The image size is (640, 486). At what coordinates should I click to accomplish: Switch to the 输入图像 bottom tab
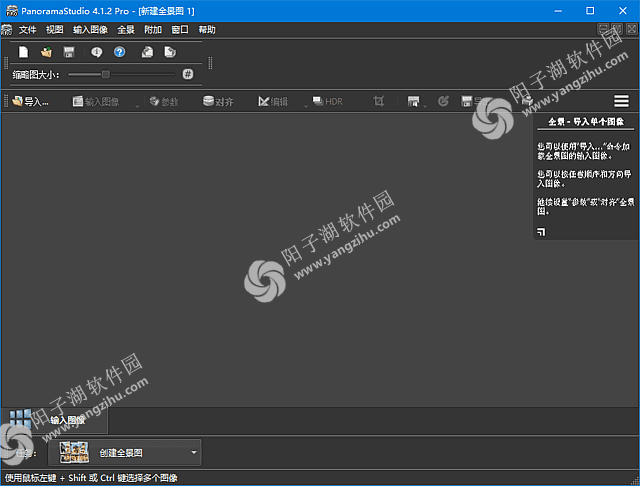pyautogui.click(x=55, y=420)
